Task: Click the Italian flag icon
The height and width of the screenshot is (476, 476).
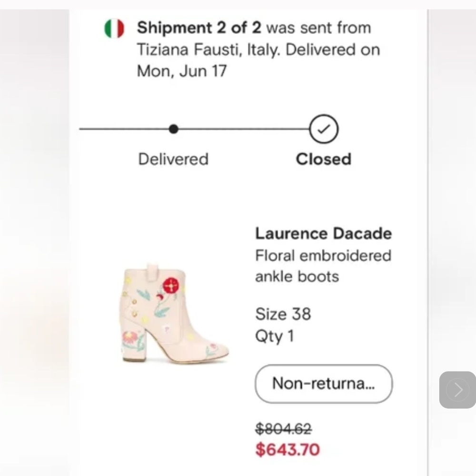Action: pyautogui.click(x=114, y=29)
